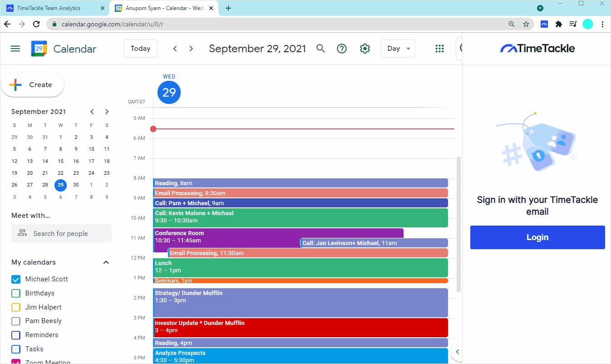Go to previous day arrow
Image resolution: width=611 pixels, height=364 pixels.
tap(175, 49)
